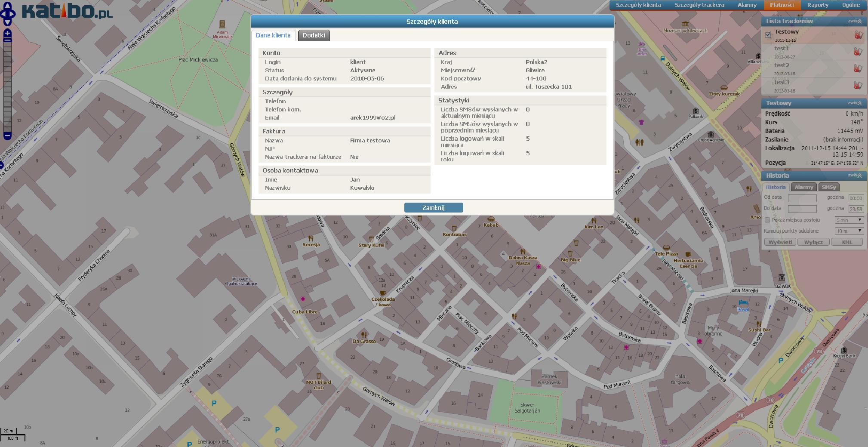
Task: Click the Secesja restaurant icon
Action: point(311,238)
